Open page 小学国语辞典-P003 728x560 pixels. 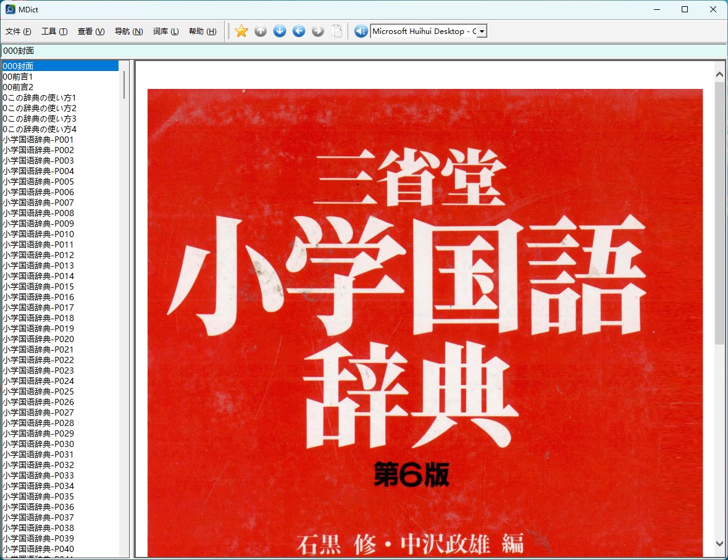pos(61,161)
